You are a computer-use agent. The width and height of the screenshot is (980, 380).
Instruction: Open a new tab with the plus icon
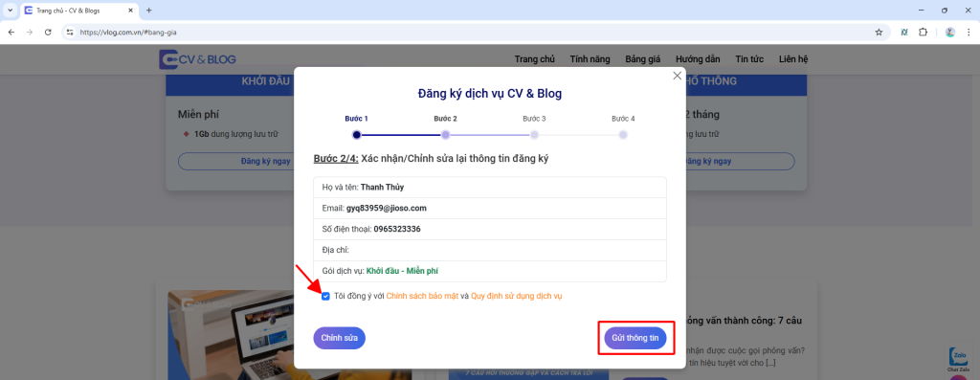point(148,10)
